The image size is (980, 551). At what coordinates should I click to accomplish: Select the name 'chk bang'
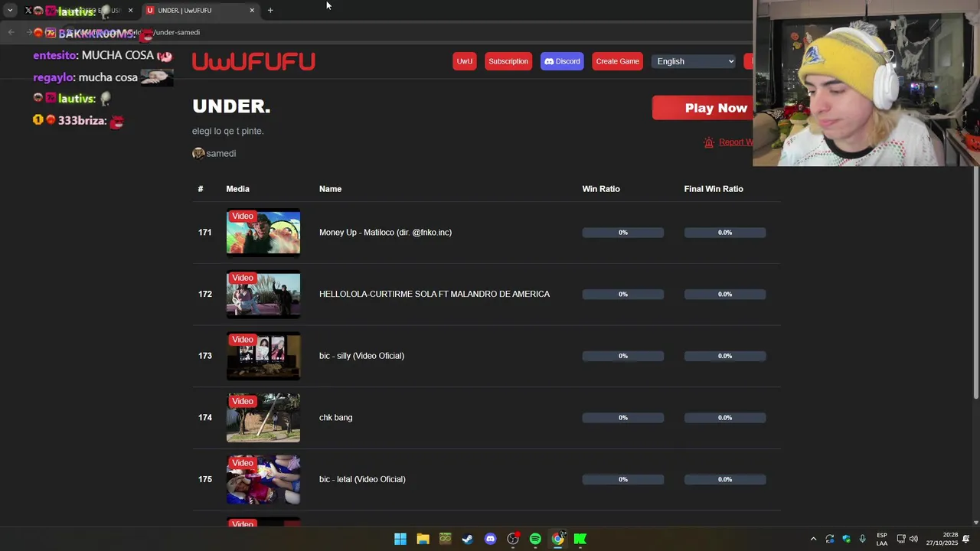(335, 418)
